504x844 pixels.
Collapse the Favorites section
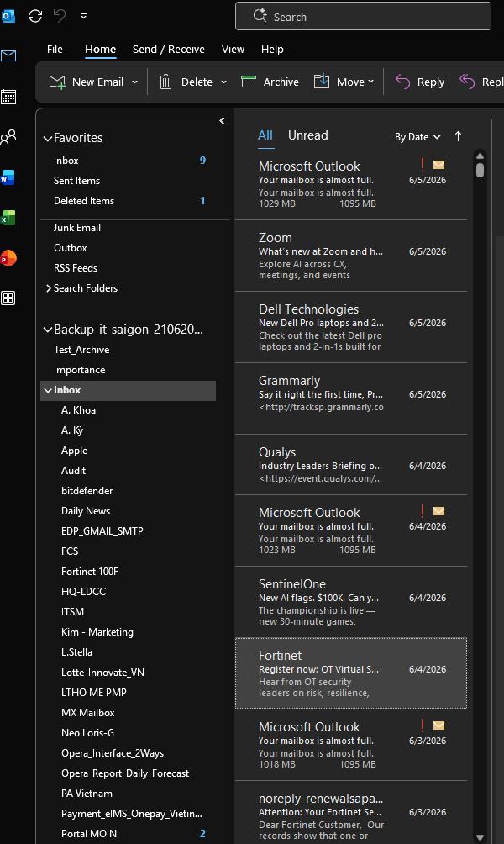pos(48,139)
